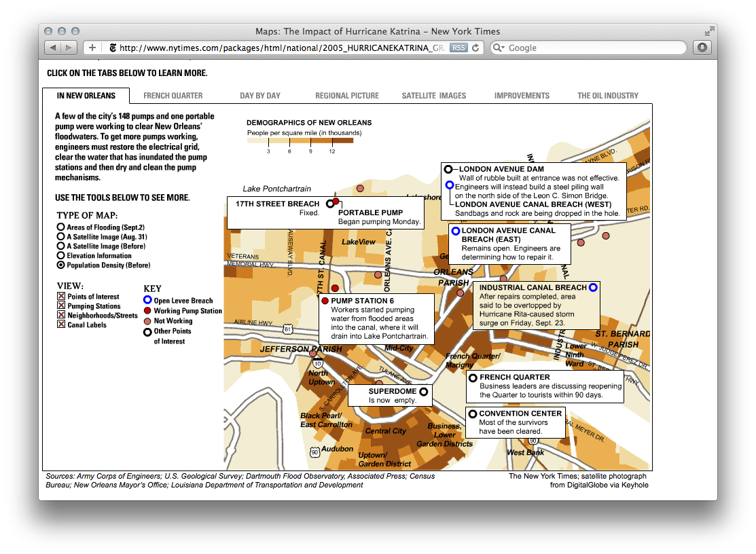The image size is (756, 554).
Task: Click the Superdome point of interest marker
Action: [424, 392]
